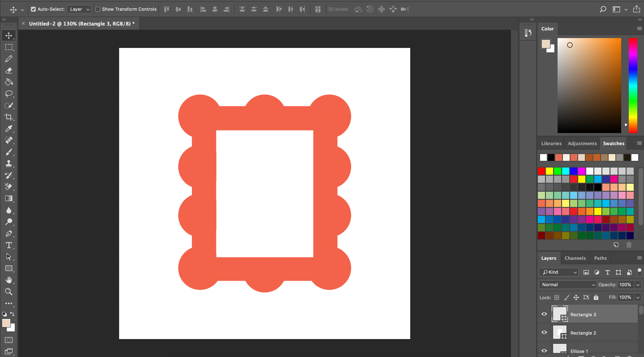Uncheck the Auto-Select checkbox

point(33,9)
